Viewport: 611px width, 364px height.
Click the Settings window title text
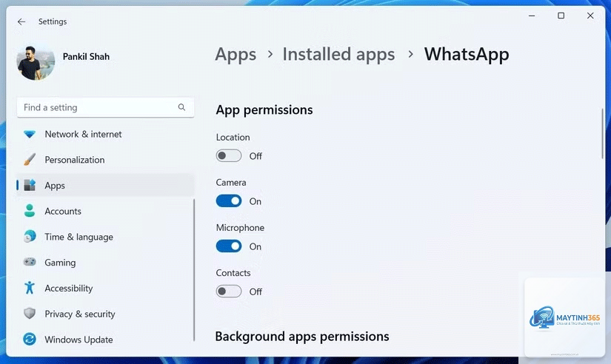pyautogui.click(x=53, y=21)
